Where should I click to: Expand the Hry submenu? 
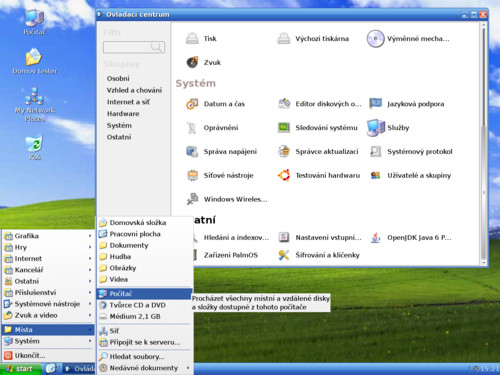48,247
